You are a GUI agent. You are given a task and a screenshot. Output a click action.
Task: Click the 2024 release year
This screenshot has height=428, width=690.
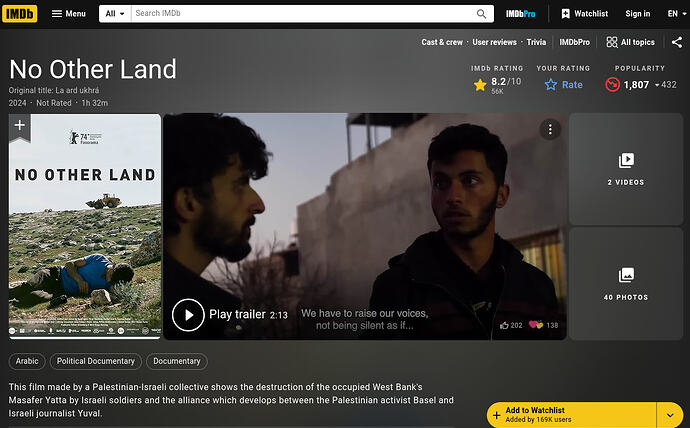coord(18,103)
